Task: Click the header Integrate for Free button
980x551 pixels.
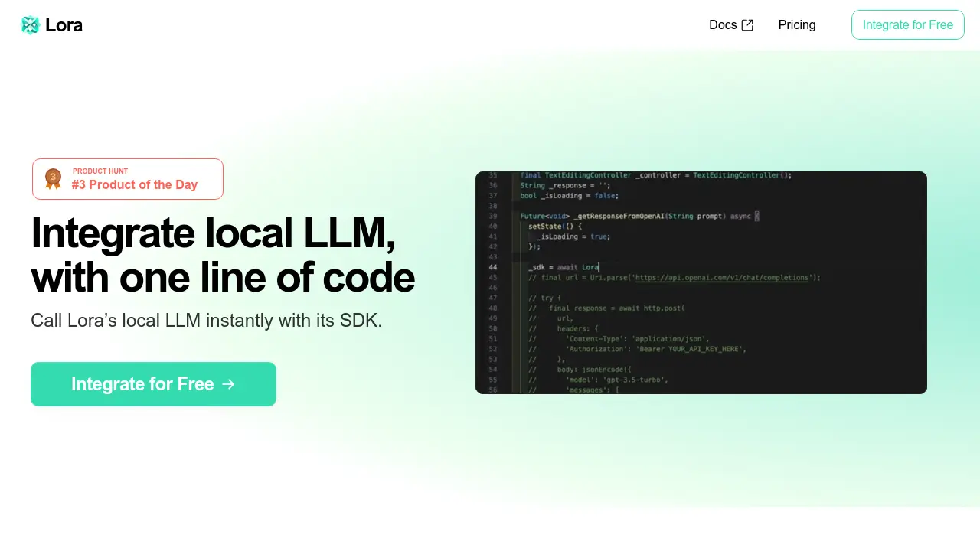Action: [908, 25]
